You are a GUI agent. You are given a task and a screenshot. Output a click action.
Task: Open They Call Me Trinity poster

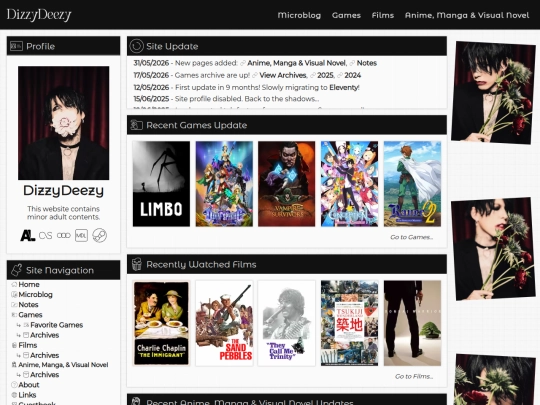point(287,323)
